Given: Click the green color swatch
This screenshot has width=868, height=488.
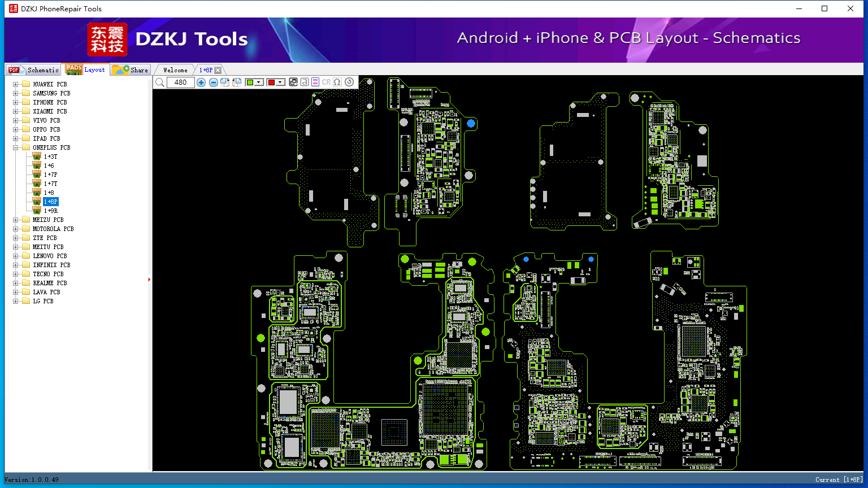Looking at the screenshot, I should [250, 82].
